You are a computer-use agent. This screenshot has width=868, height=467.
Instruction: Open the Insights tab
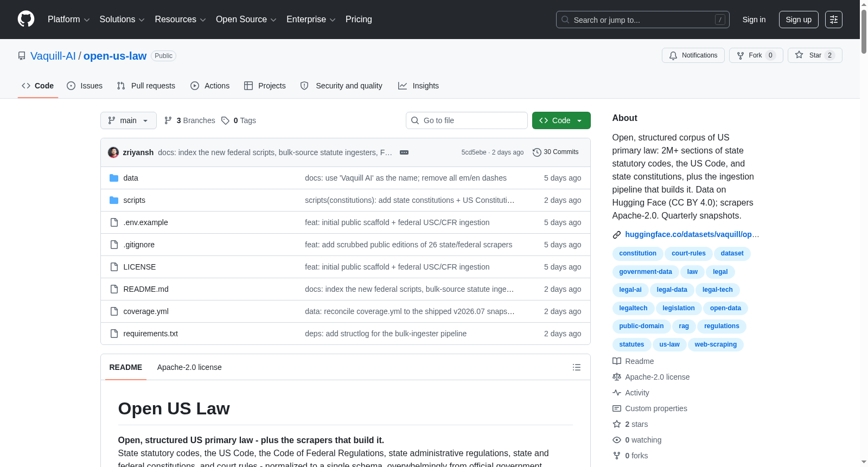point(418,86)
